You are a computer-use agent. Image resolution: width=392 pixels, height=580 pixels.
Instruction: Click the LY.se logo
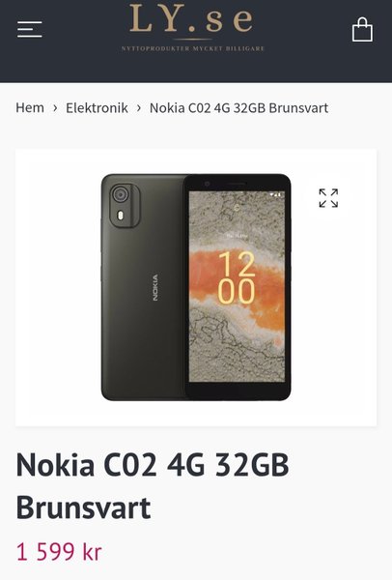pyautogui.click(x=192, y=18)
